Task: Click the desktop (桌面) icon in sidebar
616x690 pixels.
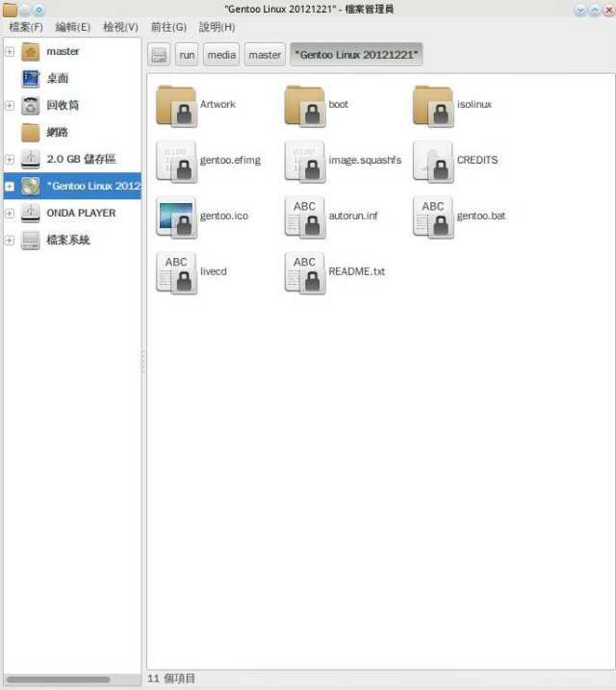Action: pos(31,78)
